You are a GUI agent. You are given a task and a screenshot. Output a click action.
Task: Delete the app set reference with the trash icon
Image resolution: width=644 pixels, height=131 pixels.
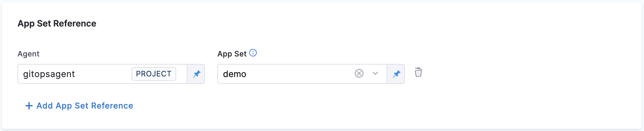(x=418, y=72)
